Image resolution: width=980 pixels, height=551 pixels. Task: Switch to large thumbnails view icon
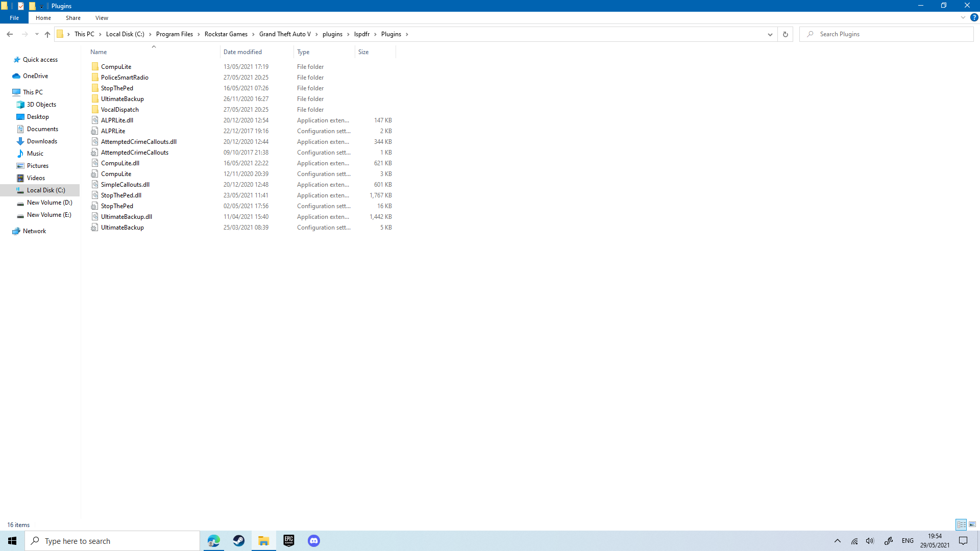(972, 524)
